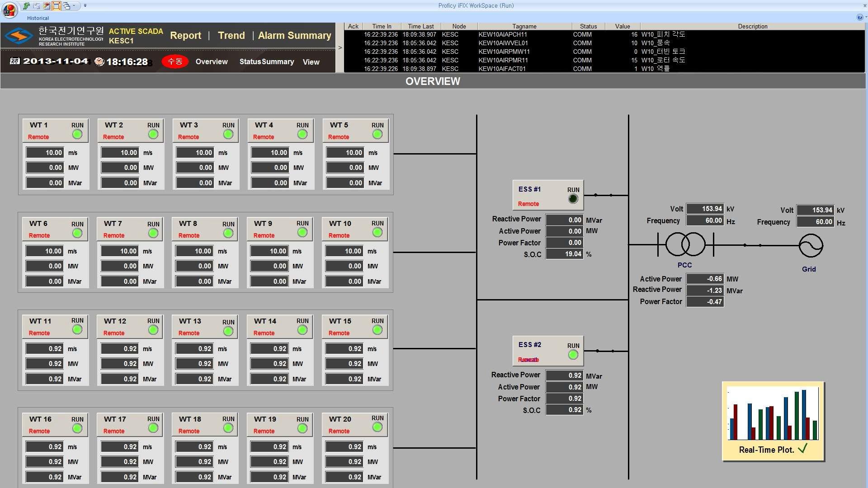Image resolution: width=868 pixels, height=488 pixels.
Task: Click the Report button in toolbar
Action: point(185,35)
